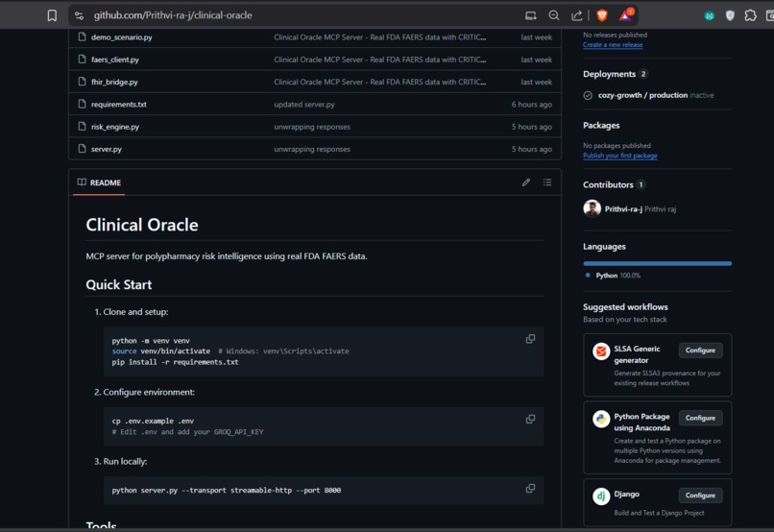Open demo_scenario.py Clinical Oracle commit message
Viewport: 774px width, 532px height.
tap(379, 37)
